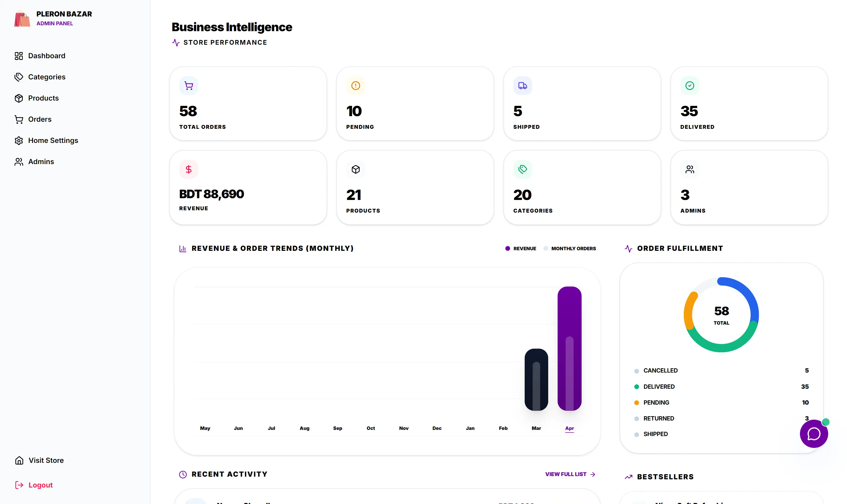
Task: Toggle the Revenue legend item
Action: (520, 248)
